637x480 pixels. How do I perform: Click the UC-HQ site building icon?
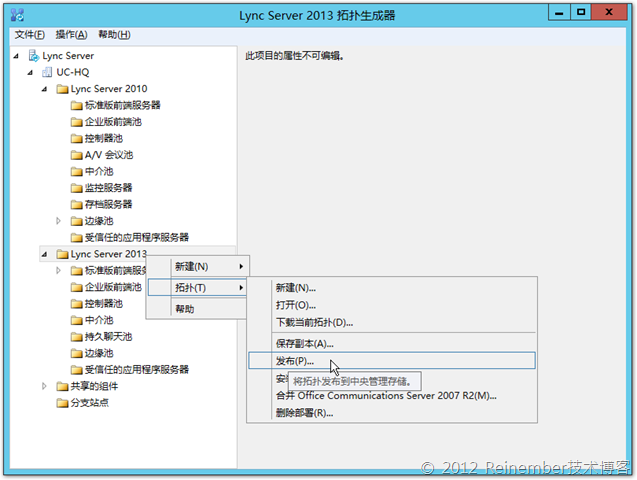(x=47, y=72)
